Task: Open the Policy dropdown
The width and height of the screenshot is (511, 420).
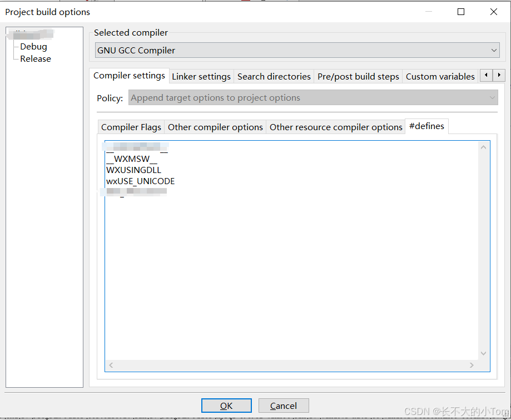Action: (490, 97)
